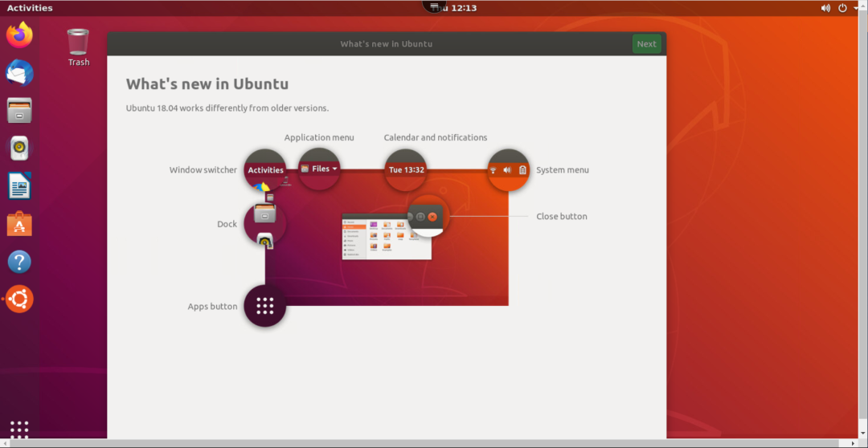Open Thunderbird Mail from the dock
This screenshot has width=868, height=448.
click(19, 72)
